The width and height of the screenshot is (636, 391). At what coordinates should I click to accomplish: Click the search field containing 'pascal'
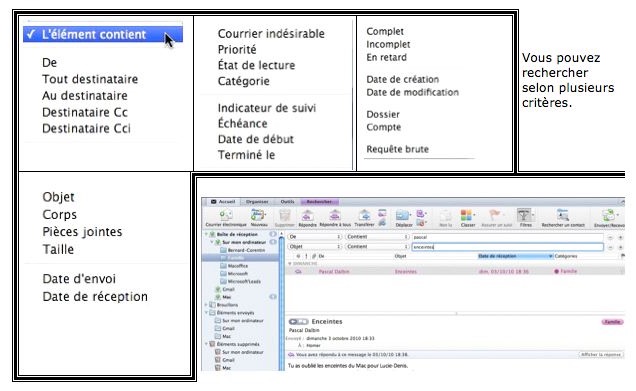pos(507,237)
